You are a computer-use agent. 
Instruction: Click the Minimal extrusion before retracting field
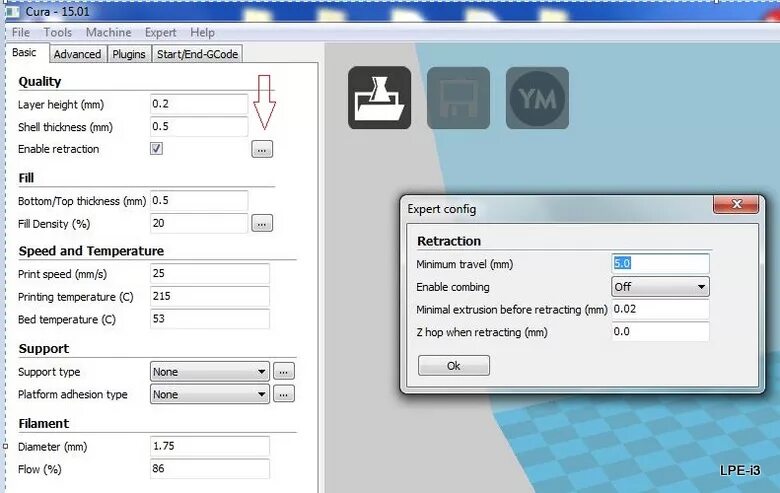[660, 309]
